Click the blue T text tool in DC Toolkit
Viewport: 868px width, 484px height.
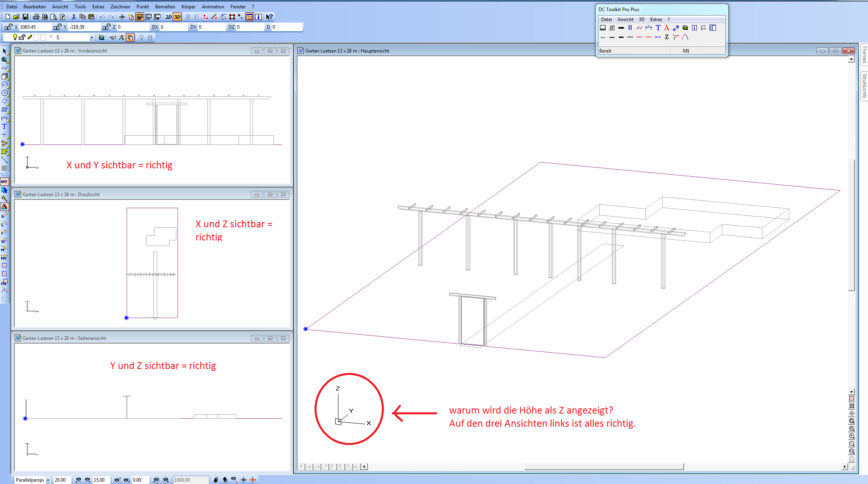658,28
